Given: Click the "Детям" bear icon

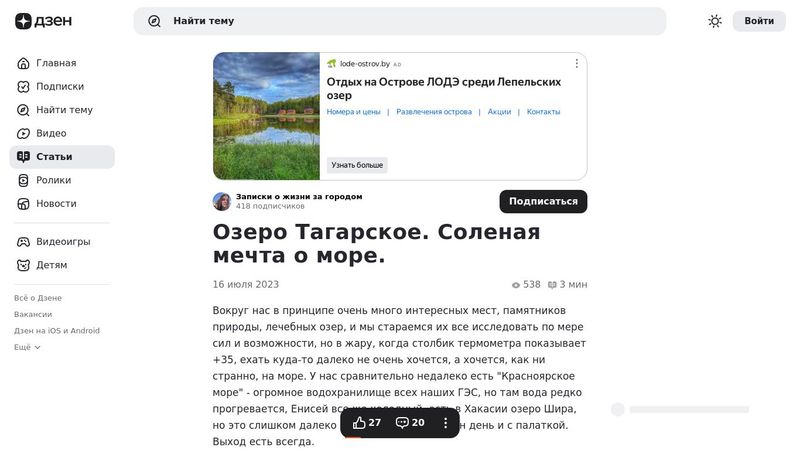Looking at the screenshot, I should click(x=24, y=265).
